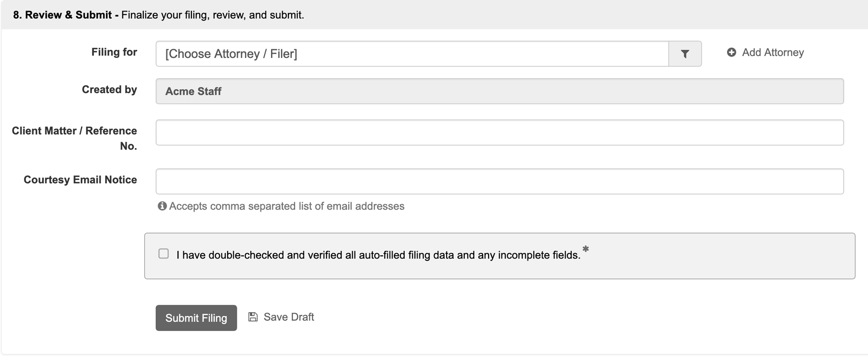Image resolution: width=868 pixels, height=356 pixels.
Task: Click the floppy disk Save Draft icon
Action: tap(253, 317)
